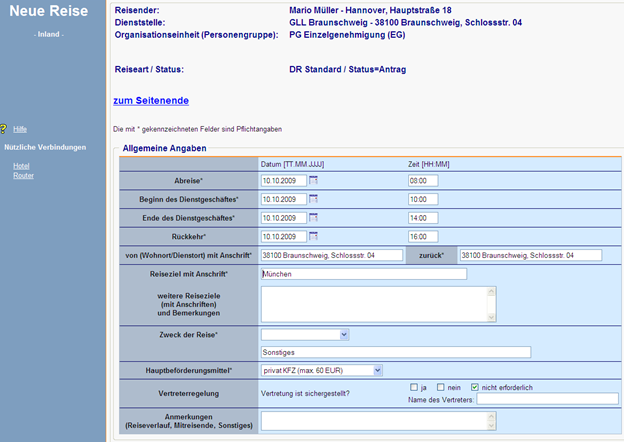Click 'PG Einzelgenehmigung (EG)' text
This screenshot has width=625, height=443.
pyautogui.click(x=347, y=35)
